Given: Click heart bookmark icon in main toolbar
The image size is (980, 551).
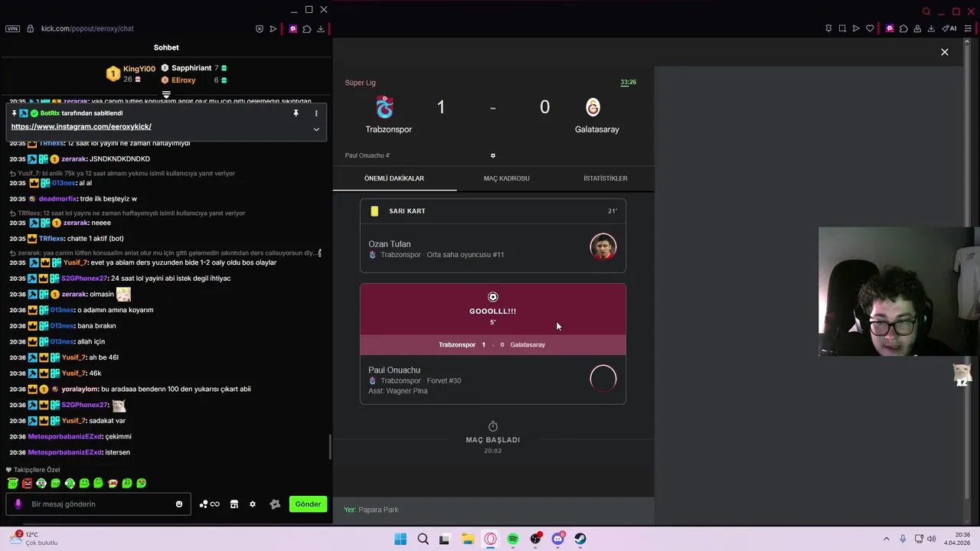Looking at the screenshot, I should [x=870, y=29].
